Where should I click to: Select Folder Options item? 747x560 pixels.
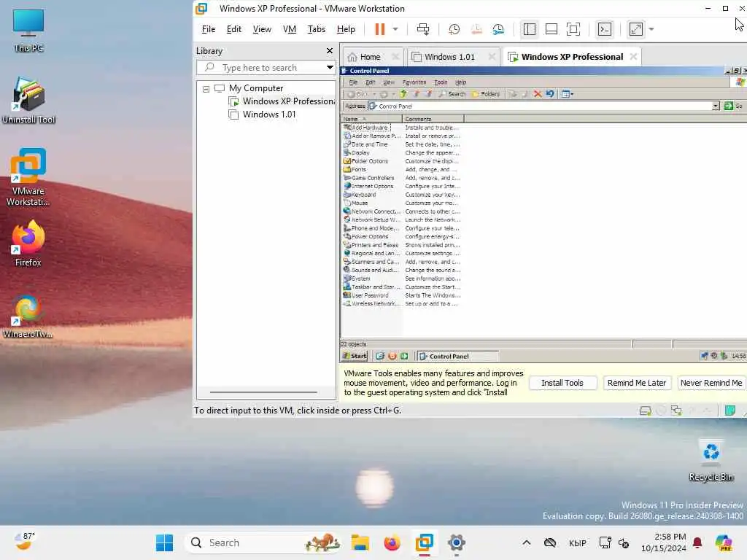365,161
